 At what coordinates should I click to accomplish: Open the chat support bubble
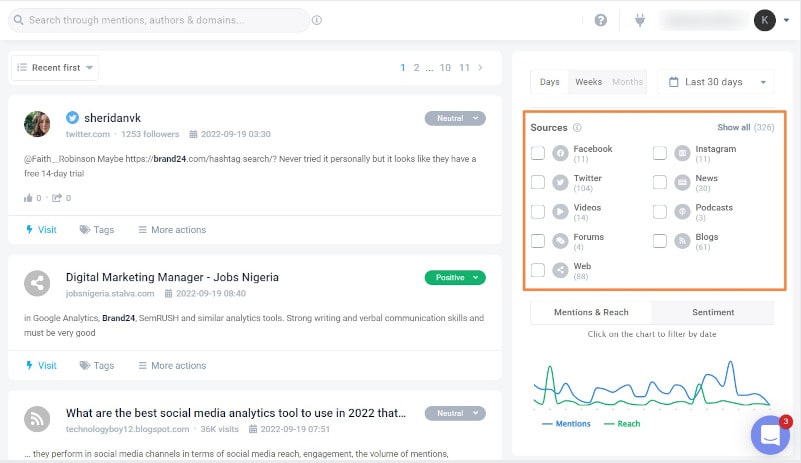pyautogui.click(x=770, y=435)
